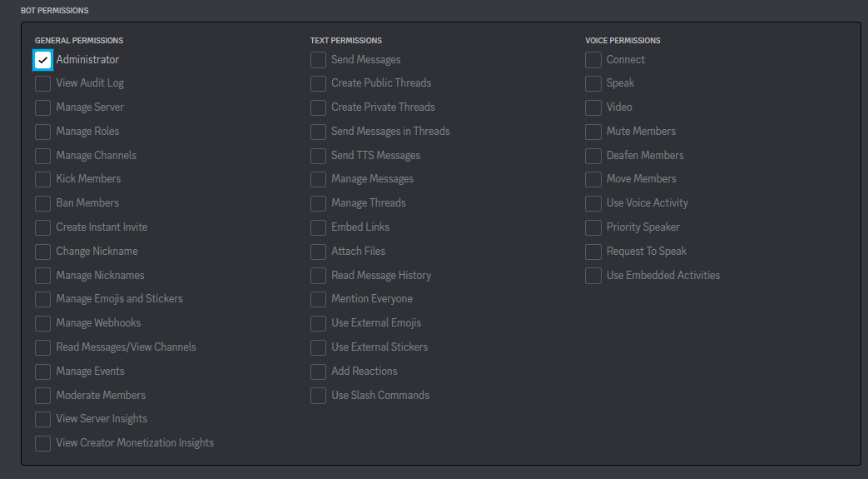868x479 pixels.
Task: Enable the View Audit Log checkbox
Action: click(x=43, y=83)
